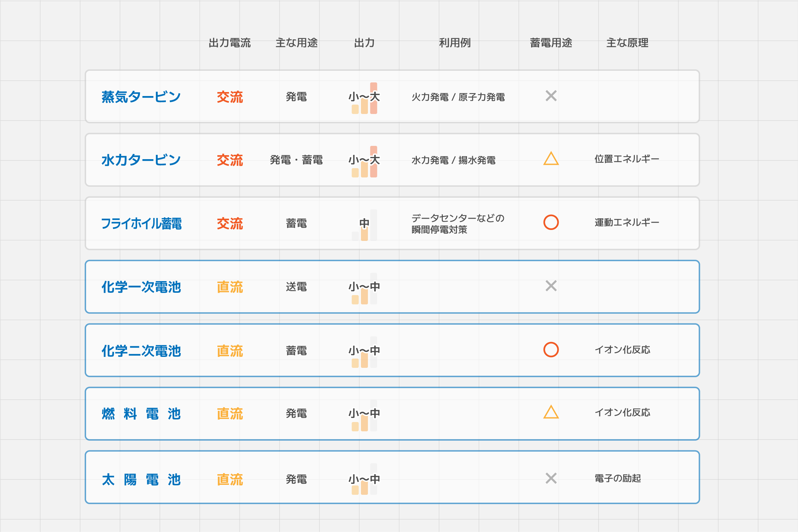This screenshot has width=798, height=532.
Task: Select the 化学二次電池 row title
Action: tap(141, 351)
